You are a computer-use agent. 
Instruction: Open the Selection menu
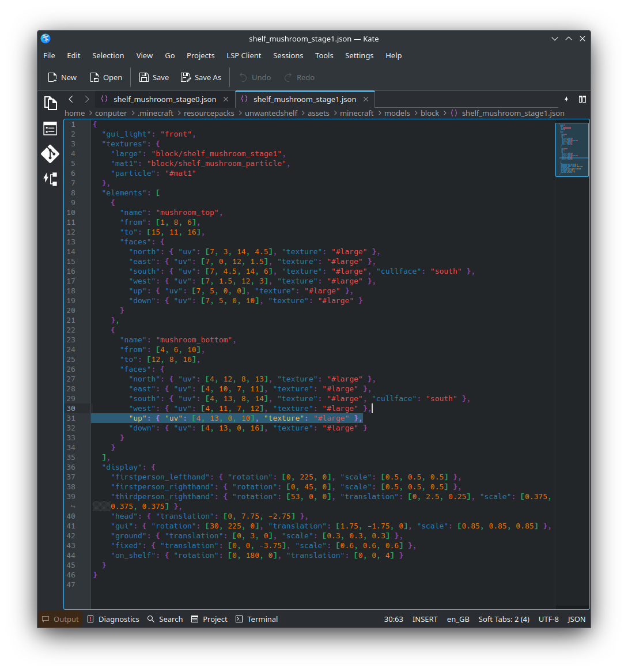[108, 55]
